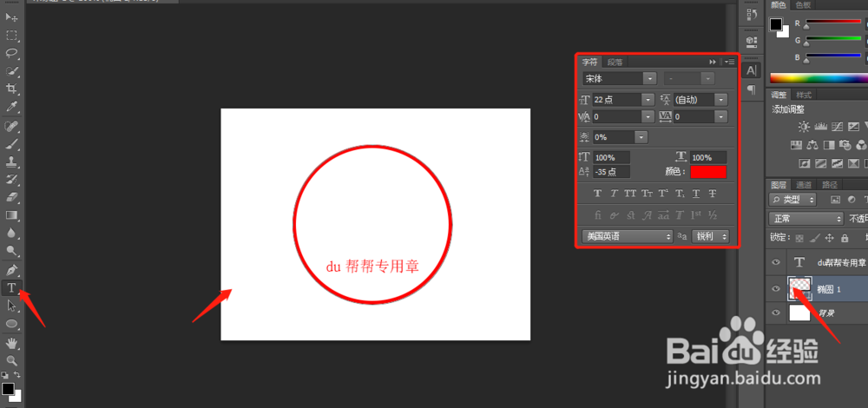
Task: Open the Paragraph panel dock icon
Action: (751, 89)
